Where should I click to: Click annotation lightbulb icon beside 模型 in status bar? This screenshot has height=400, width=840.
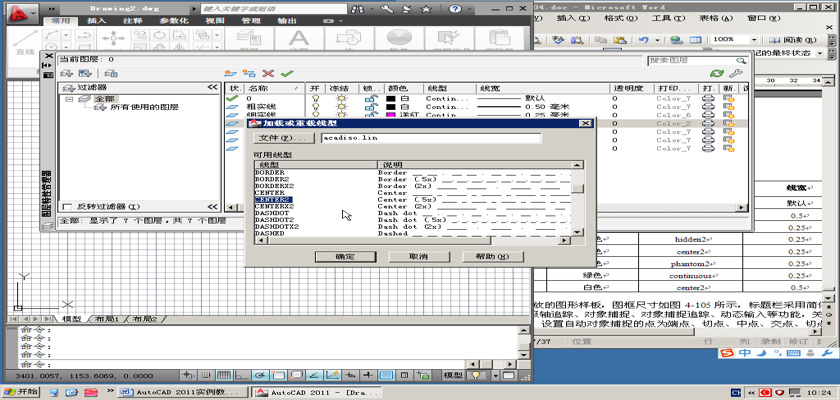[475, 375]
